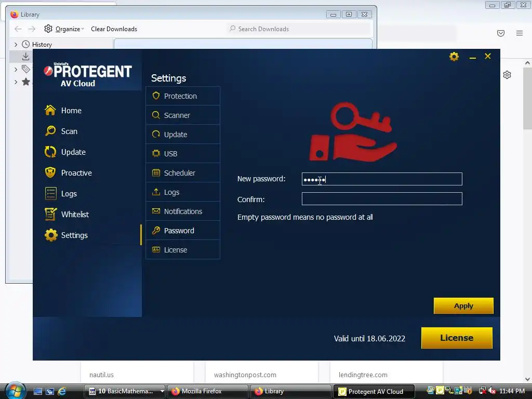Switch to Update settings tab
The image size is (532, 399).
point(183,135)
